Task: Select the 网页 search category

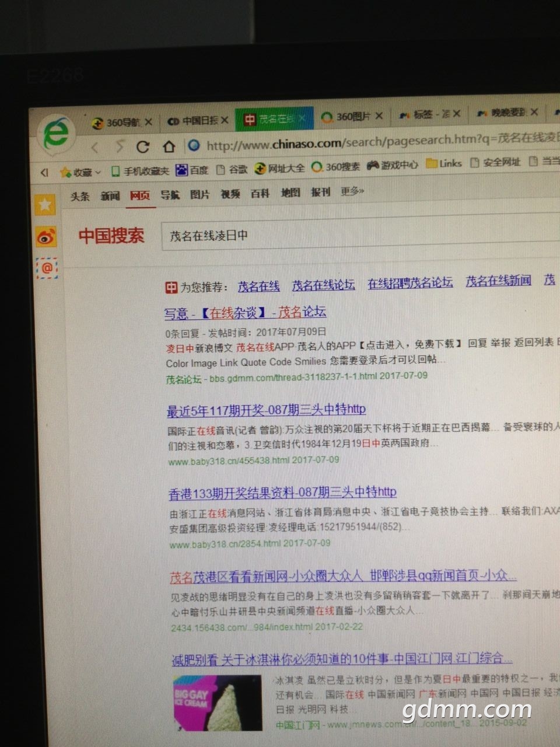Action: point(140,196)
